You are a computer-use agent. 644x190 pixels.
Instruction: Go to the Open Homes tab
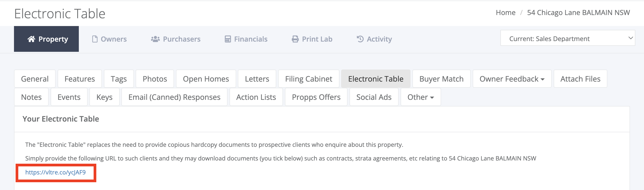coord(206,79)
